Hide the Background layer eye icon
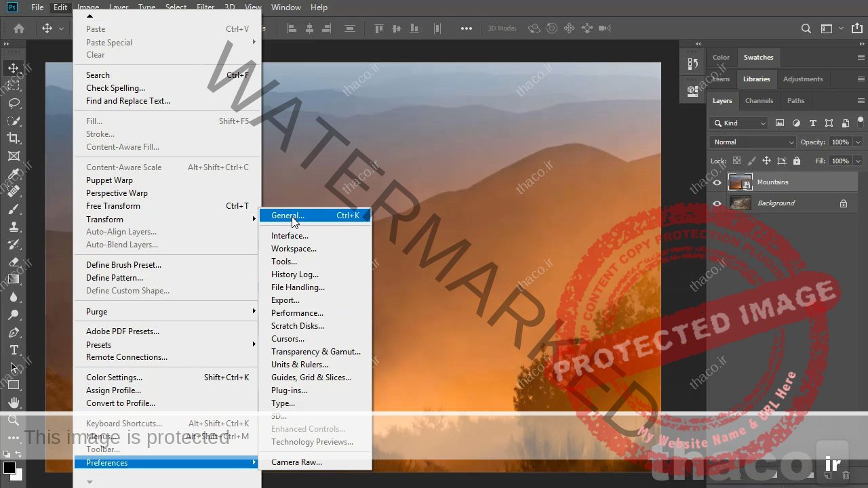Viewport: 868px width, 488px height. [717, 203]
